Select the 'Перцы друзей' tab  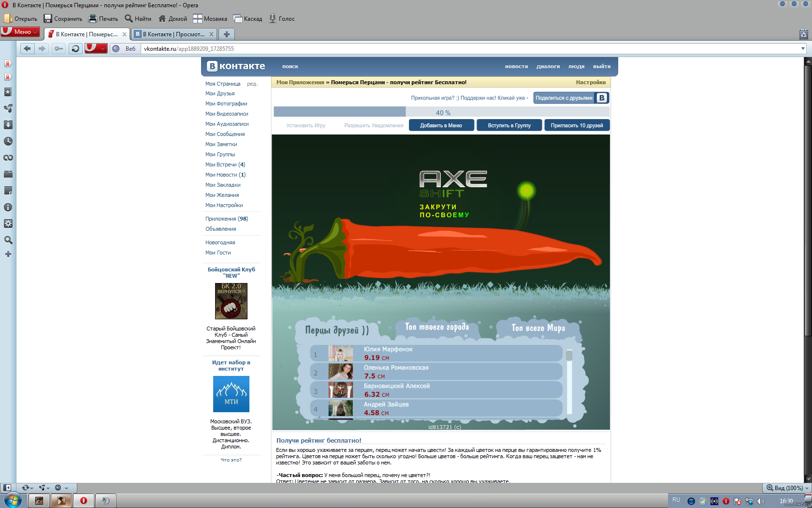(x=337, y=330)
